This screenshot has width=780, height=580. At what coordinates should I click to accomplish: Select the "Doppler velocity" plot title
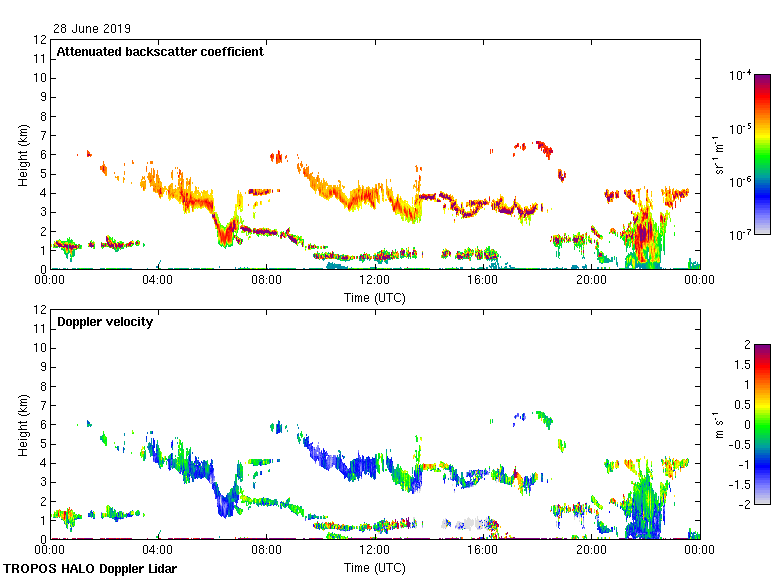point(105,322)
